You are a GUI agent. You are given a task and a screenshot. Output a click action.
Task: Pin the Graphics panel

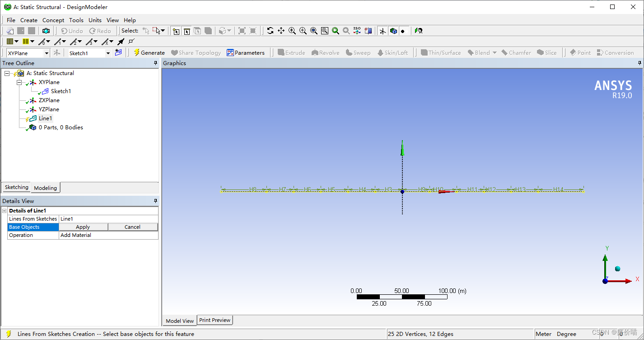pos(639,63)
